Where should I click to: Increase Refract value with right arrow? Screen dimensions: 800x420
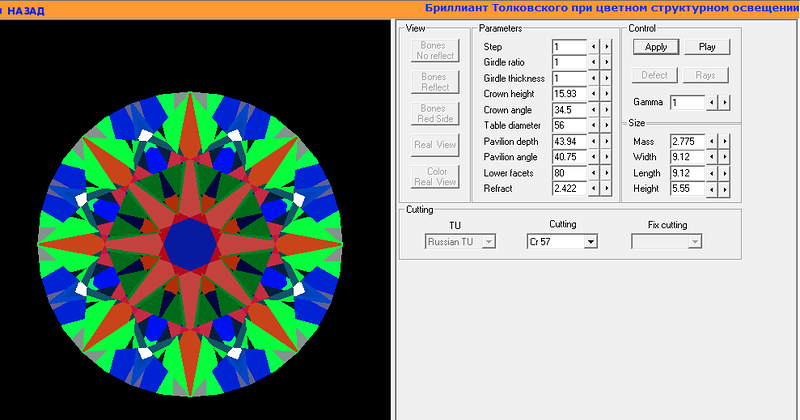pos(606,188)
